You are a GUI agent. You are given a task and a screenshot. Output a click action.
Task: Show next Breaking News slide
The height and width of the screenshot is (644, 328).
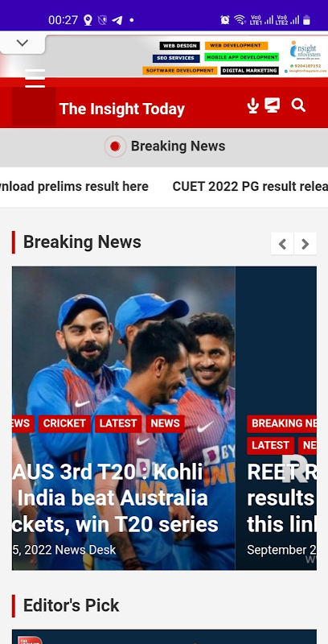(x=305, y=244)
